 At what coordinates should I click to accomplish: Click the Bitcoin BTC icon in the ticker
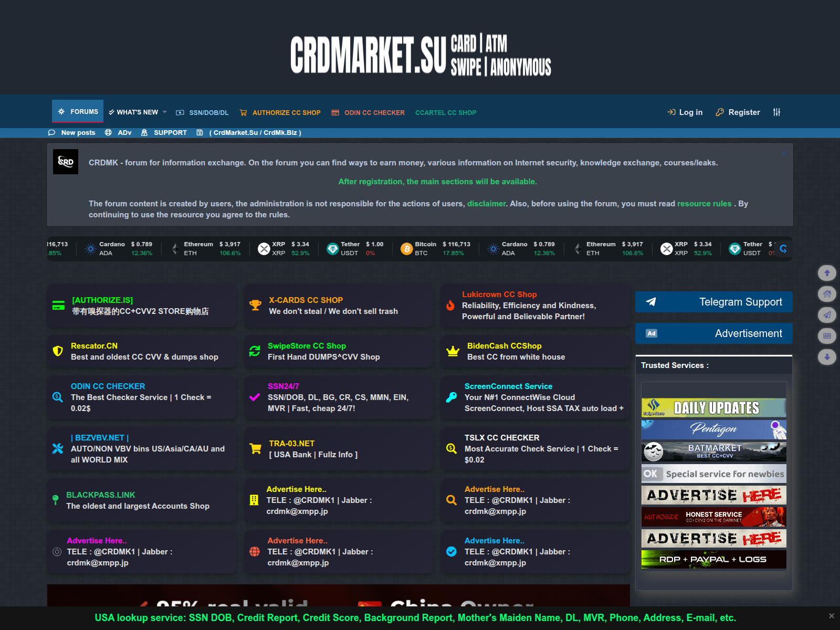tap(406, 249)
